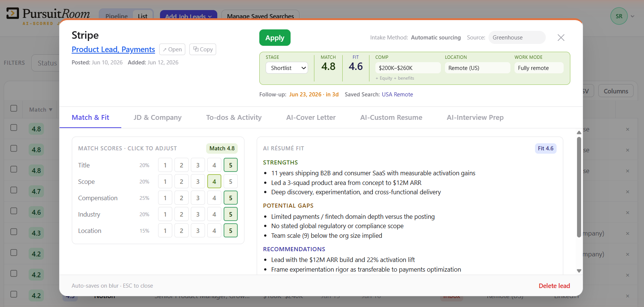Set Scope score to 5
The height and width of the screenshot is (307, 644).
pos(231,182)
